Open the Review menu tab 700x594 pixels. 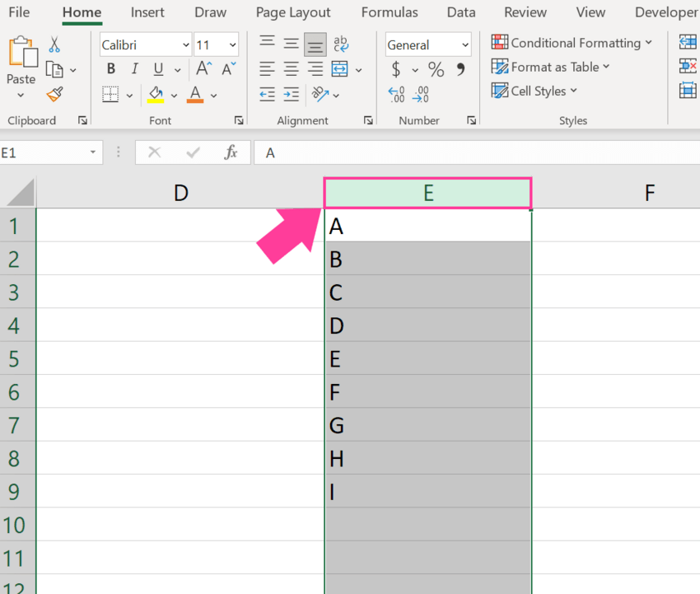tap(525, 12)
